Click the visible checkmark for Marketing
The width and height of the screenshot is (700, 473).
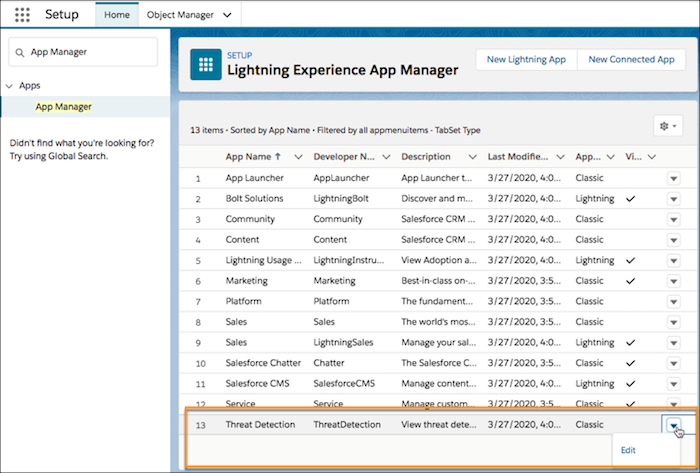click(630, 281)
